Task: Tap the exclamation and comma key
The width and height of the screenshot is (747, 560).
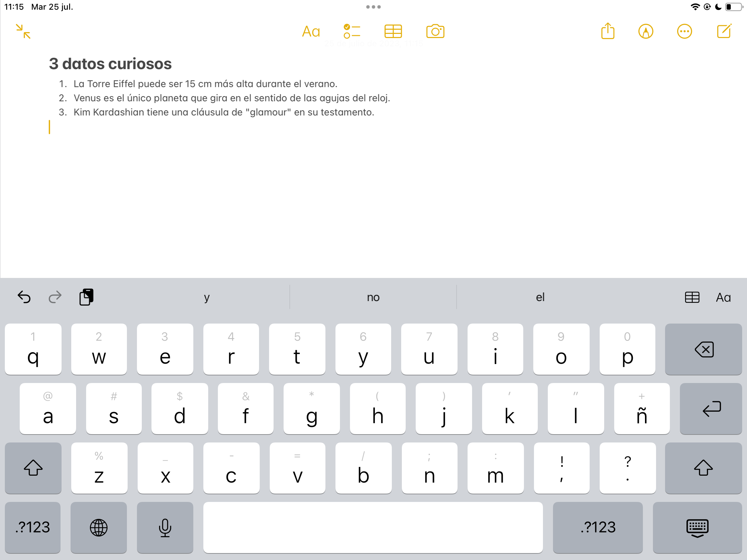Action: (562, 468)
